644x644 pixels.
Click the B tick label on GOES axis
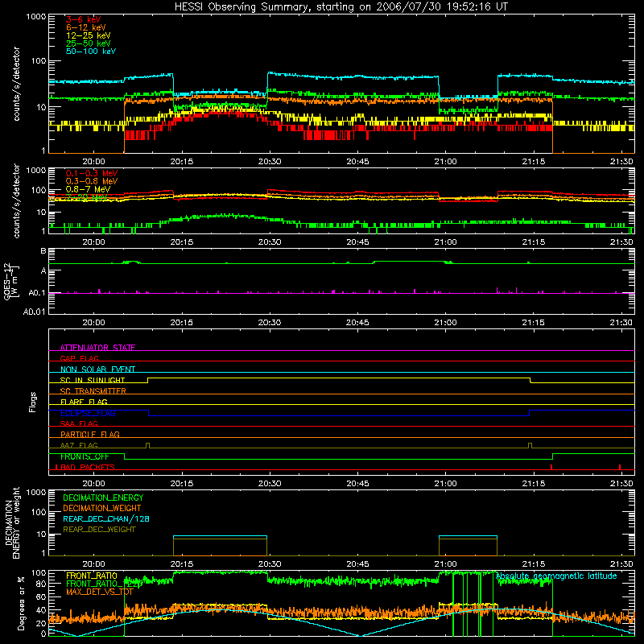pyautogui.click(x=43, y=251)
